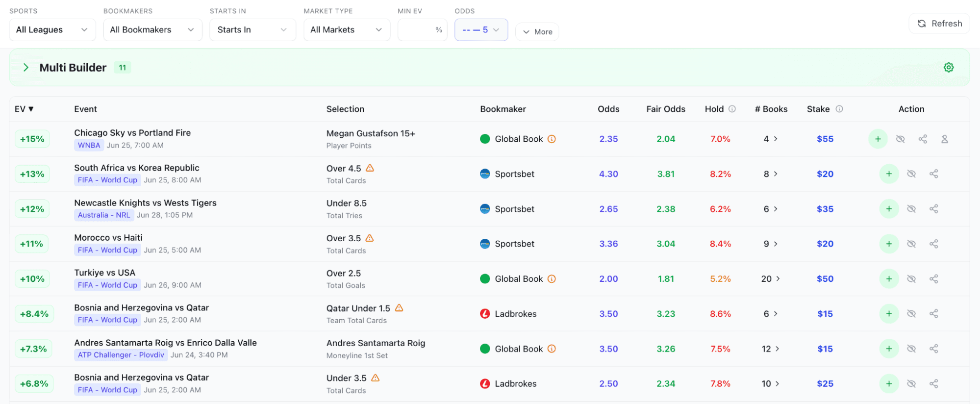Click warning icon next to Over 4.5
Viewport: 980px width, 404px height.
370,168
